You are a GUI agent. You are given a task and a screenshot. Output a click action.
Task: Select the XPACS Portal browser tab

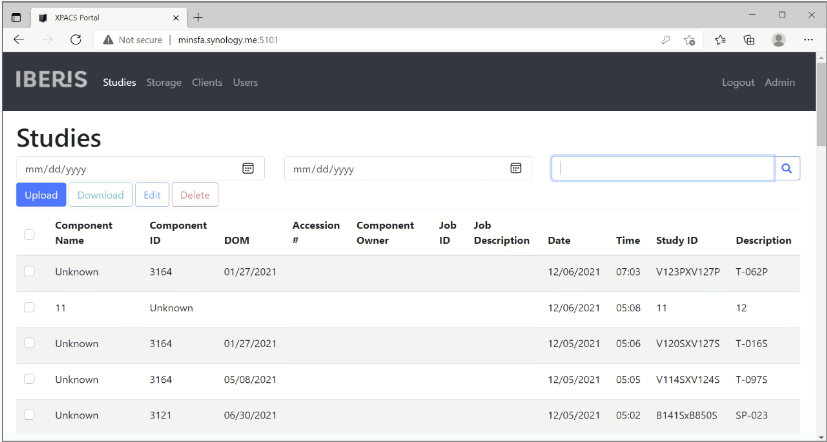coord(108,17)
